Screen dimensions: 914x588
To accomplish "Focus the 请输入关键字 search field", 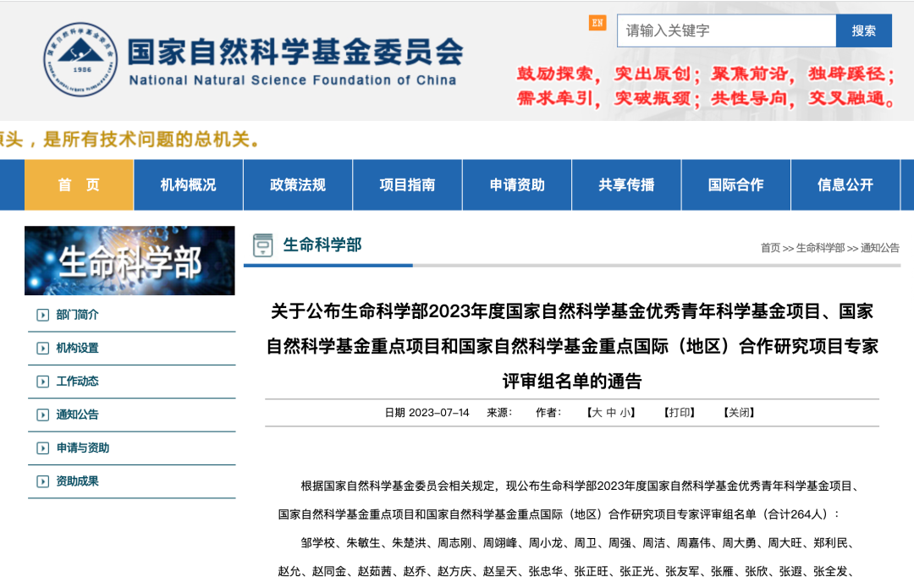I will click(726, 30).
